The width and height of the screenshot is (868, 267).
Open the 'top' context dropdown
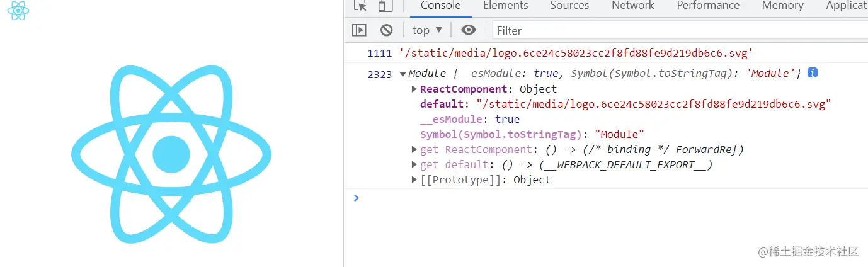428,30
